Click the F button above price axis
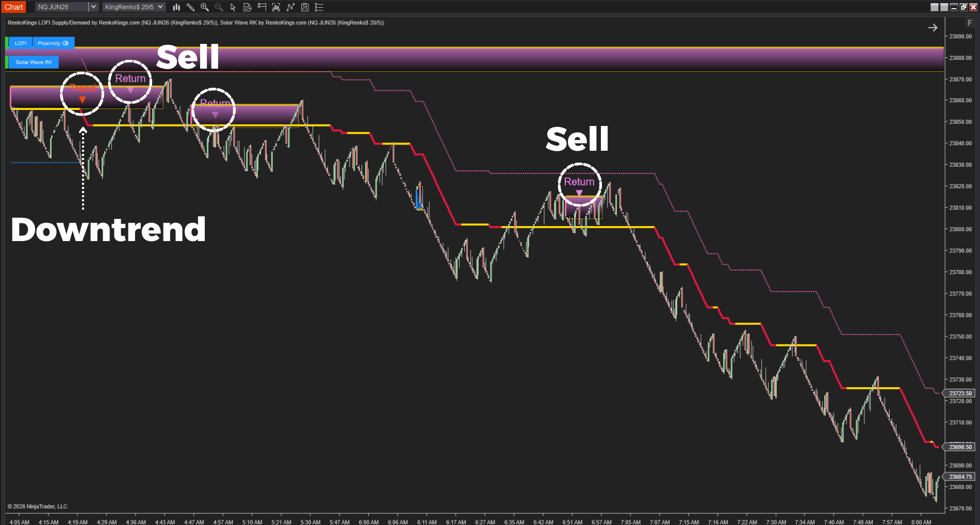 (969, 23)
